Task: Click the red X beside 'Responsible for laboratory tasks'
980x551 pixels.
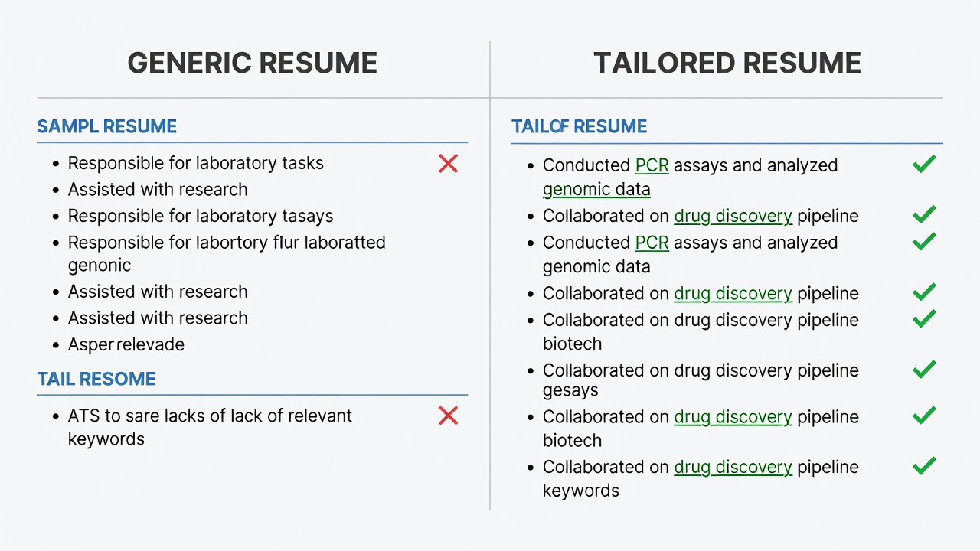Action: pos(448,163)
